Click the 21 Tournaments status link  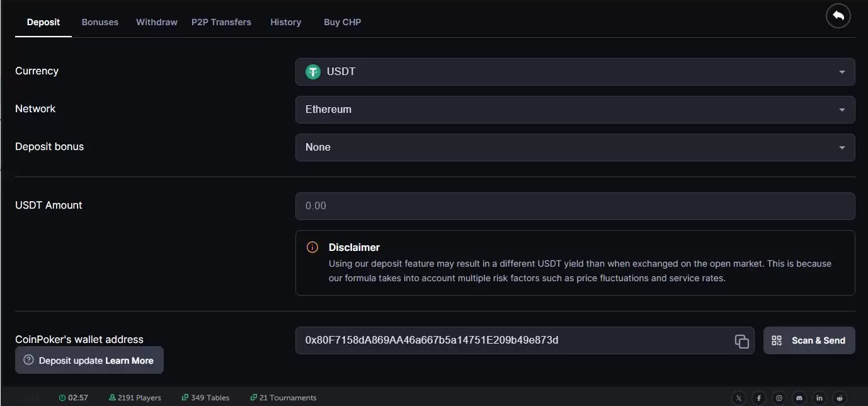[x=283, y=398]
